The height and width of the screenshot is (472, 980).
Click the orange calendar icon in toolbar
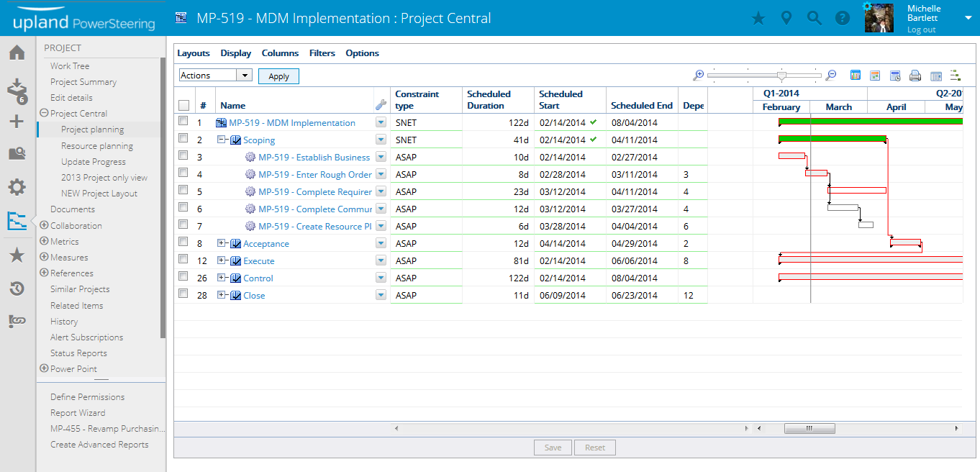coord(876,75)
